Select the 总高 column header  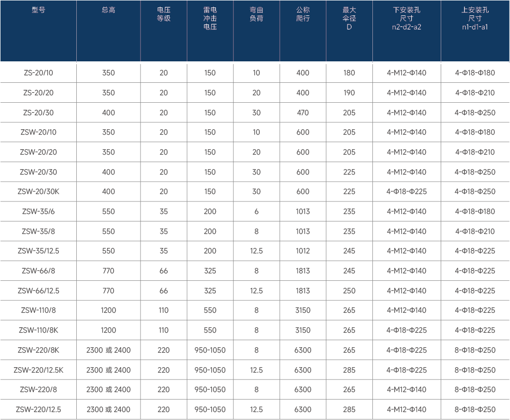(108, 10)
